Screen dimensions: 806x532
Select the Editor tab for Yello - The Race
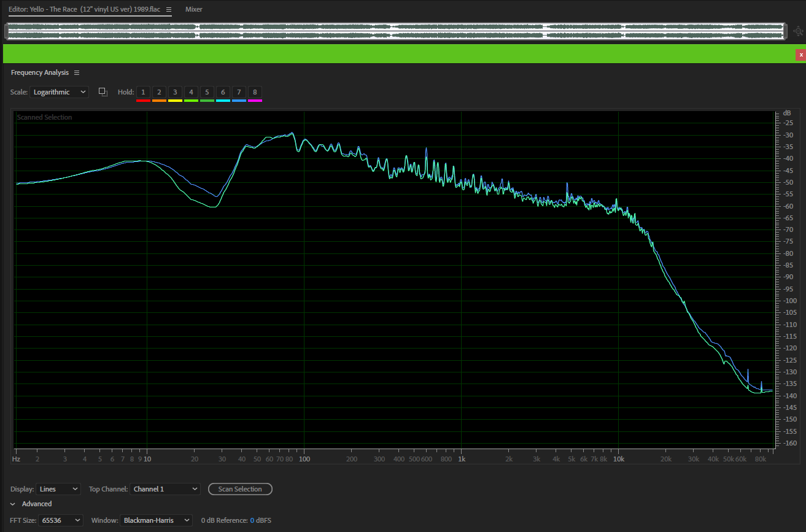(84, 9)
